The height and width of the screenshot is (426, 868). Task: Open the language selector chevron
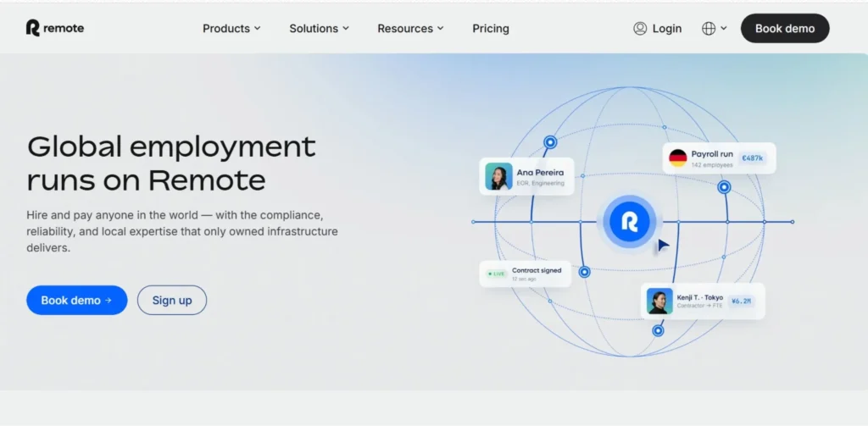pos(724,29)
